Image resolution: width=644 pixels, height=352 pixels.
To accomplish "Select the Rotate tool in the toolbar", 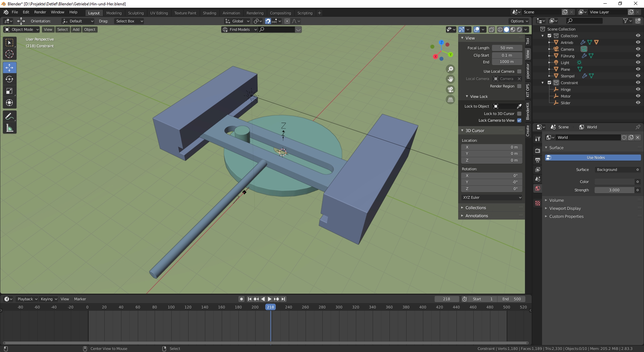I will click(x=9, y=79).
